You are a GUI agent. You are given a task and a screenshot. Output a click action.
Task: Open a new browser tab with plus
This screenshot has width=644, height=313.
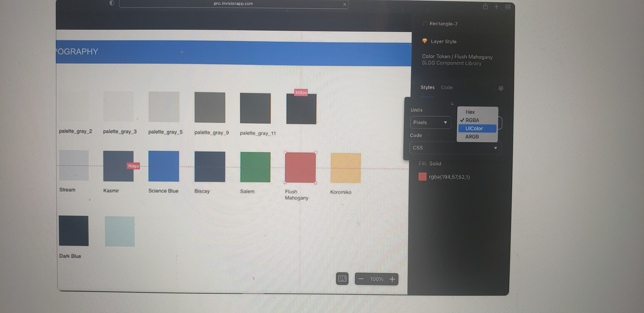point(496,7)
